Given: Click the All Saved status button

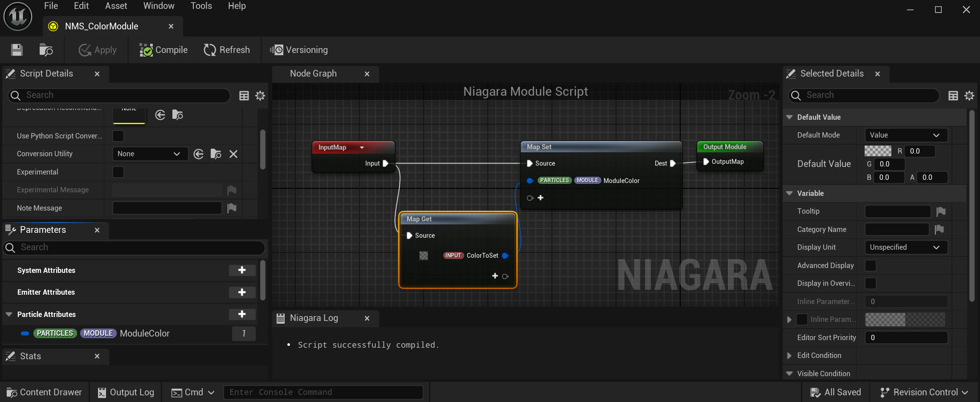Looking at the screenshot, I should pyautogui.click(x=835, y=392).
